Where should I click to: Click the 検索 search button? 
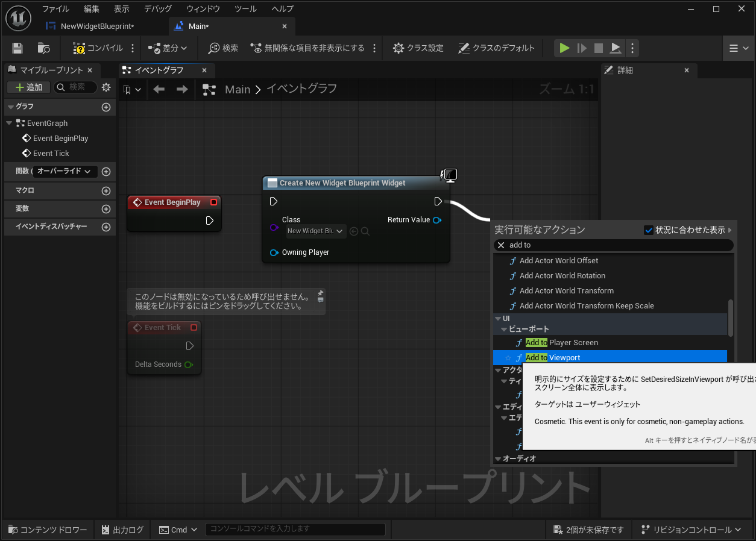pos(223,48)
